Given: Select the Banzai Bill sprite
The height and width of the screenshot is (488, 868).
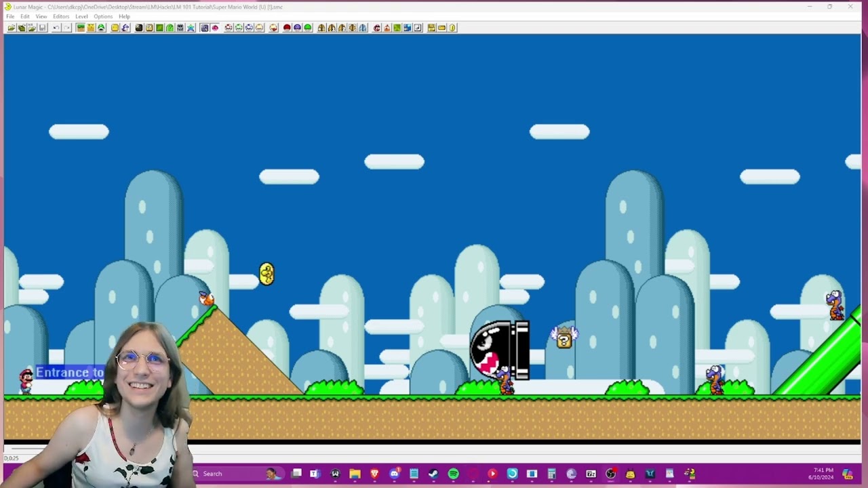Looking at the screenshot, I should point(499,350).
